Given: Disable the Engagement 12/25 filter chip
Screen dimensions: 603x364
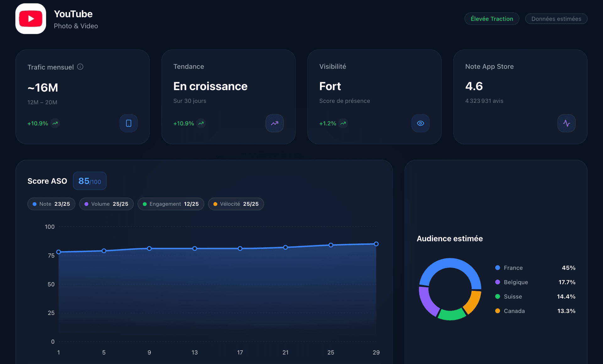Looking at the screenshot, I should click(x=171, y=204).
